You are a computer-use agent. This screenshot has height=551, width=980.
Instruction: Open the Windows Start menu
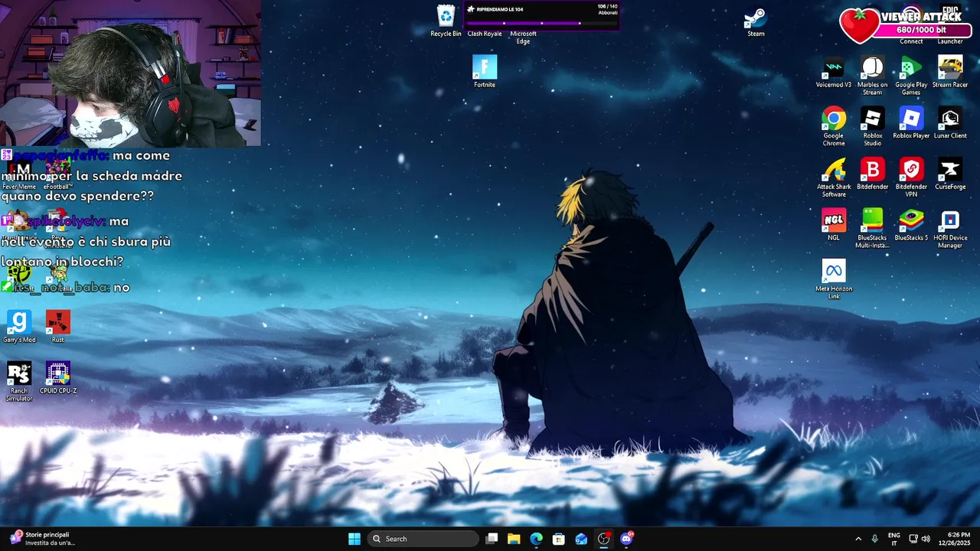[354, 539]
